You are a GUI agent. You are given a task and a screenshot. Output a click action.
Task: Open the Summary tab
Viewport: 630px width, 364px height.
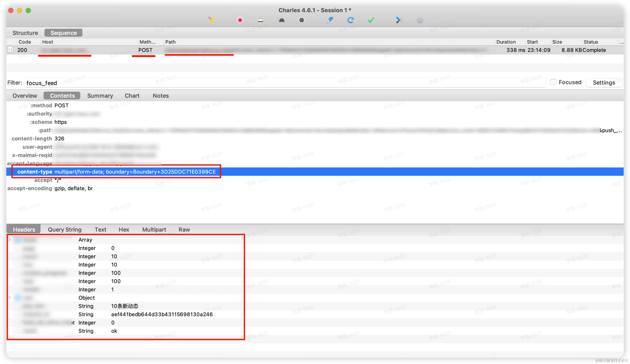click(100, 96)
